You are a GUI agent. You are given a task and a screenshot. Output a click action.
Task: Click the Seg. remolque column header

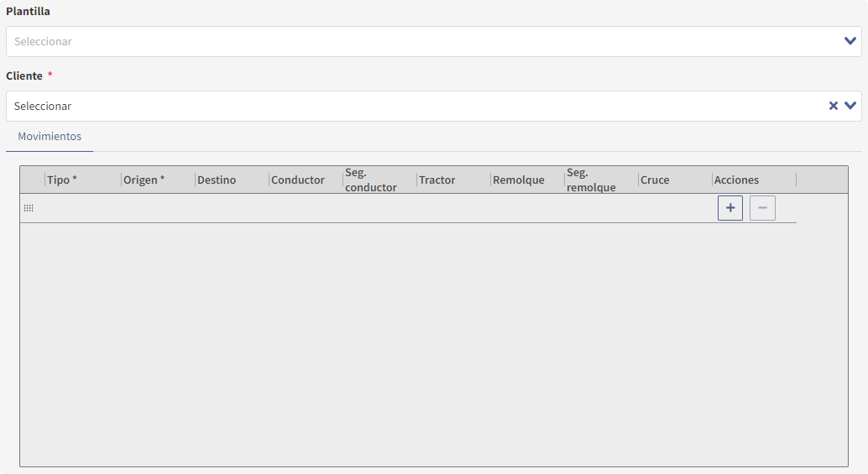pos(591,180)
